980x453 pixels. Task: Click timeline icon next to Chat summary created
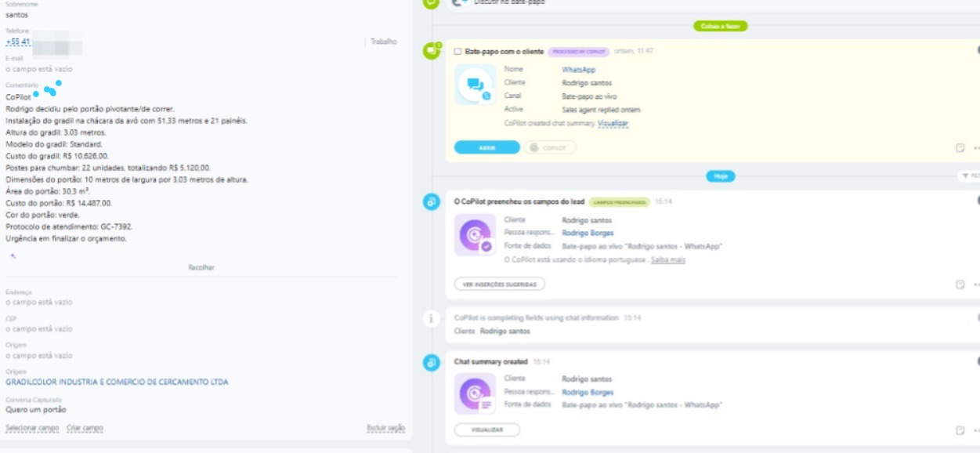pos(430,362)
